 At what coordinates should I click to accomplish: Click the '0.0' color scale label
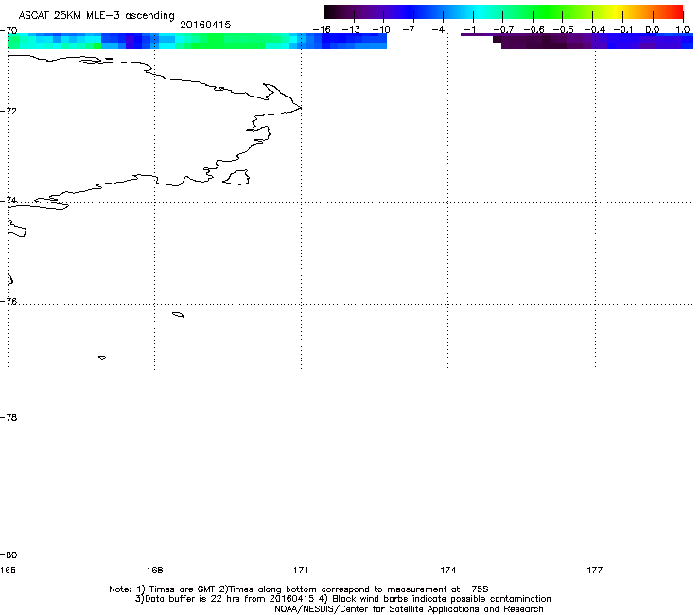pos(653,30)
